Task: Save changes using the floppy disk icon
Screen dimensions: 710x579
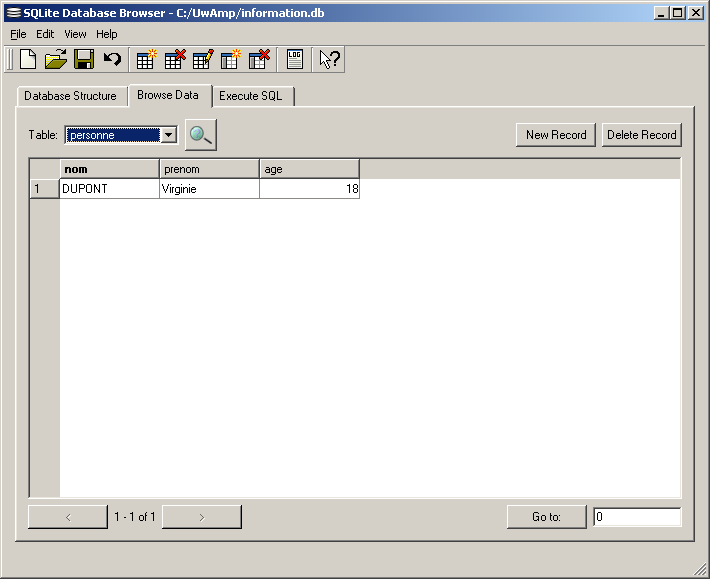Action: click(x=84, y=59)
